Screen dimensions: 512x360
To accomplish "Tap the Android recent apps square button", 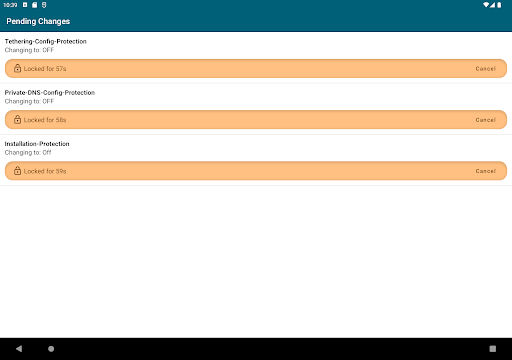I will (x=493, y=349).
